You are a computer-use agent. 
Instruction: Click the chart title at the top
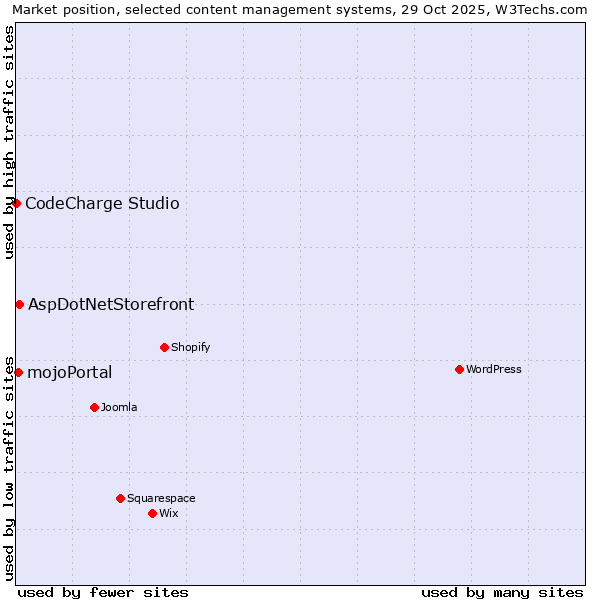click(x=299, y=10)
